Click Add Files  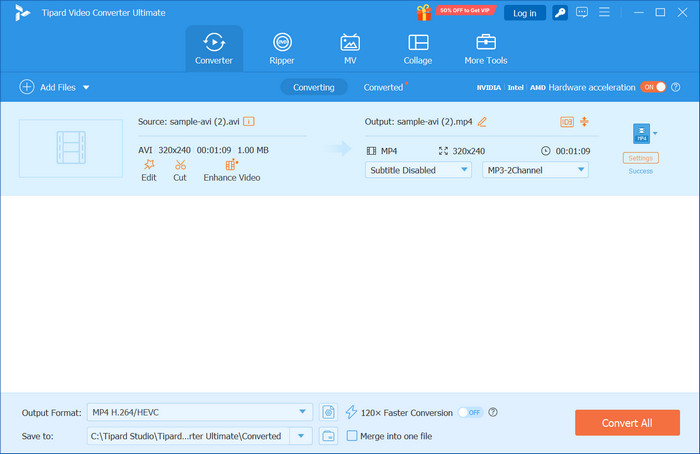click(x=58, y=87)
